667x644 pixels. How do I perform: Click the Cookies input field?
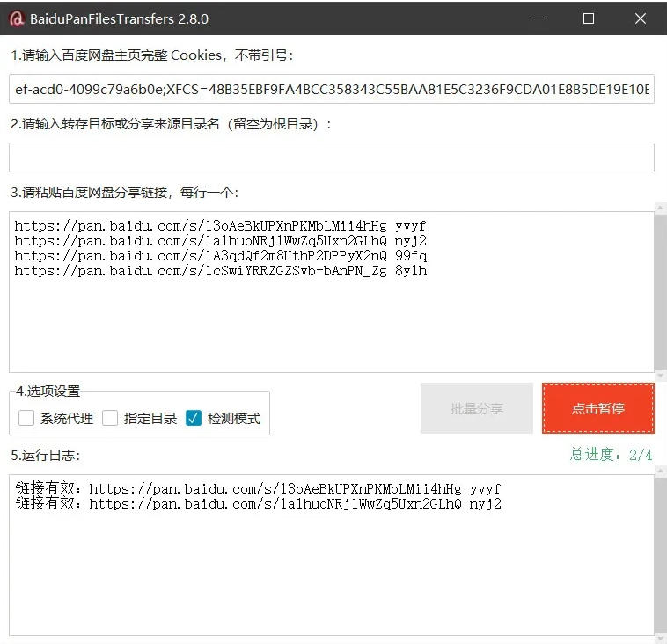tap(332, 89)
